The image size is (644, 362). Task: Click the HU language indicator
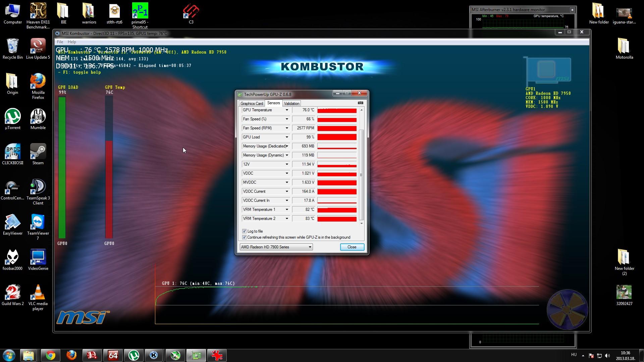[574, 355]
